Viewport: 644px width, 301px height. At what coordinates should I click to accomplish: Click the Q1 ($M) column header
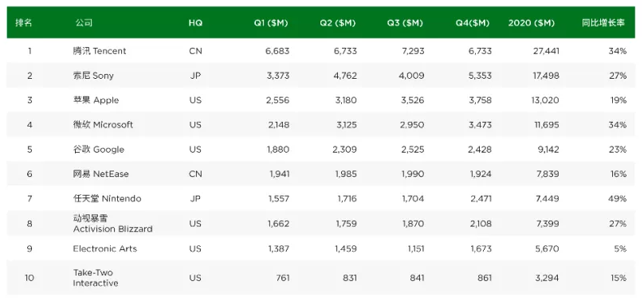271,23
